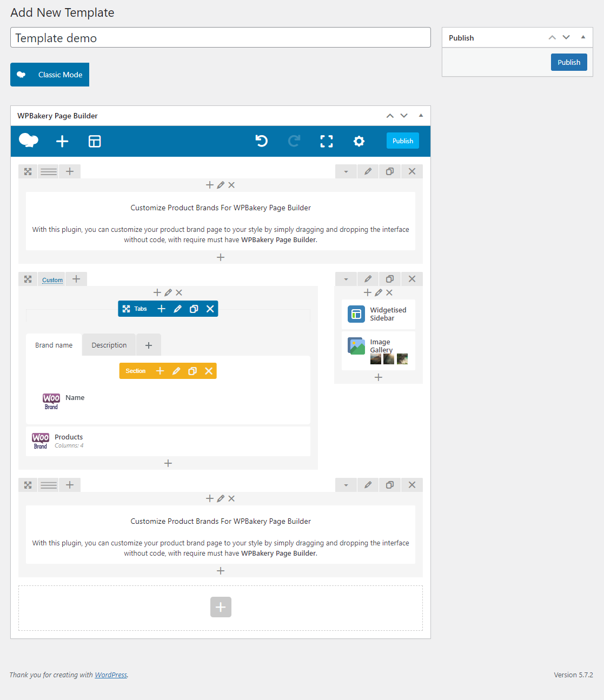Switch to Classic Mode
The height and width of the screenshot is (700, 604).
click(x=50, y=75)
